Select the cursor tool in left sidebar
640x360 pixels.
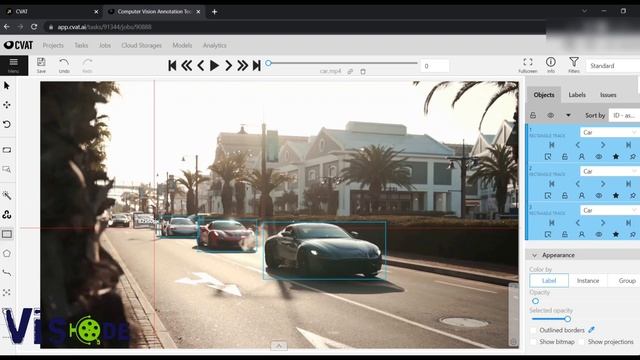coord(7,85)
